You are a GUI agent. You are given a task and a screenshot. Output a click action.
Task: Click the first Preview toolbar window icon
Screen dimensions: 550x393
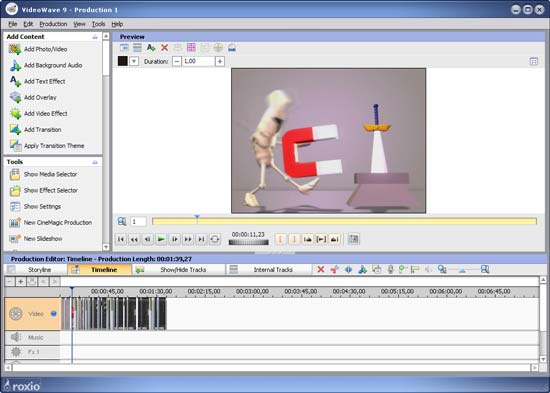pyautogui.click(x=124, y=48)
